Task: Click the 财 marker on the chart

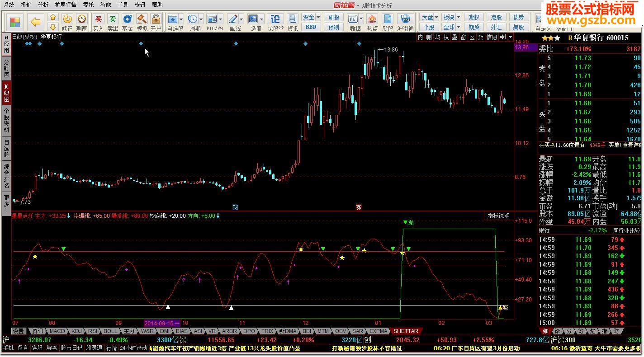Action: coord(235,207)
